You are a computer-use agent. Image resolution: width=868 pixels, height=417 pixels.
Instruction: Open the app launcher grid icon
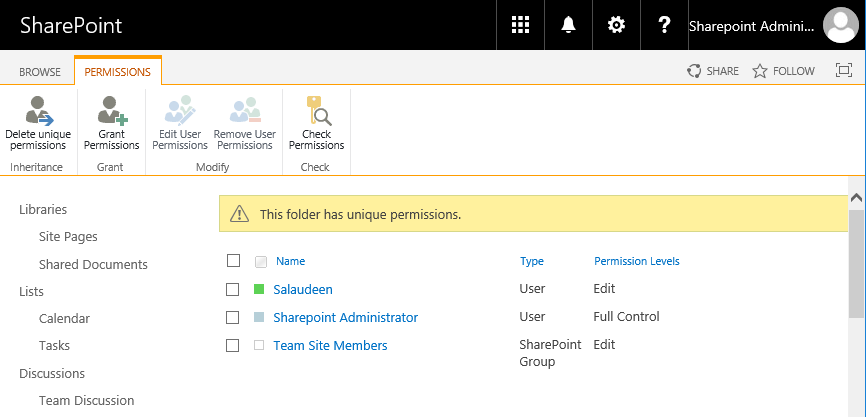point(520,25)
